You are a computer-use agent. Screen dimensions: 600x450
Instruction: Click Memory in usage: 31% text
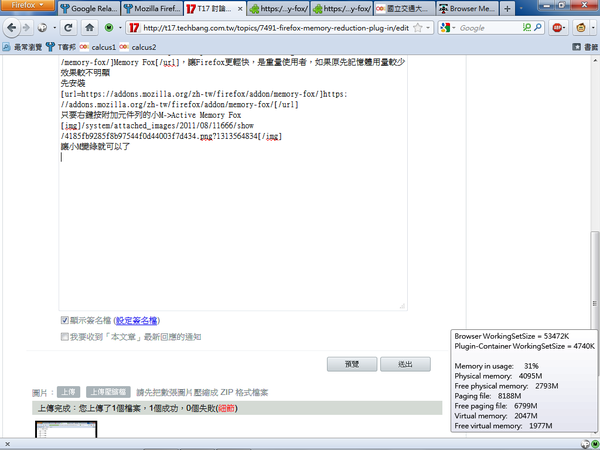(x=496, y=366)
